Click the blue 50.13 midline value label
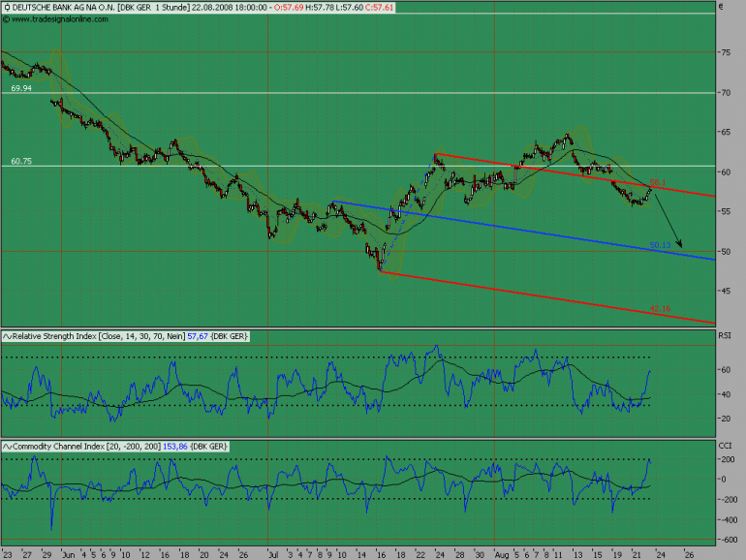 click(x=660, y=245)
